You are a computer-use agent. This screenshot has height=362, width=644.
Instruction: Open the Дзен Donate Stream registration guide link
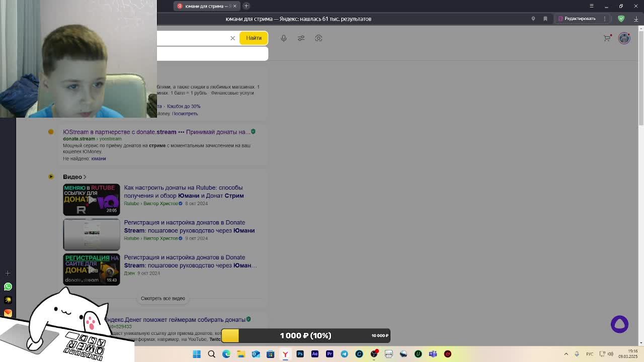pyautogui.click(x=190, y=261)
